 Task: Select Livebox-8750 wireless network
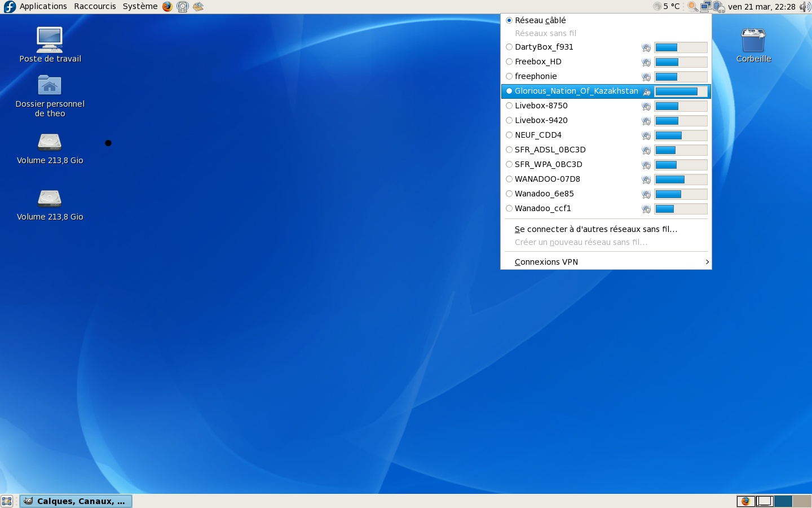pyautogui.click(x=606, y=106)
